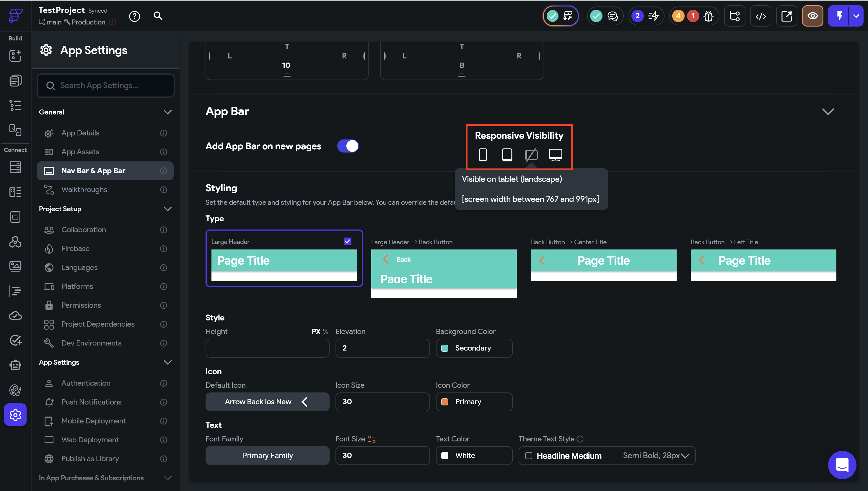The image size is (868, 491).
Task: Collapse the Project Setup group
Action: [167, 209]
